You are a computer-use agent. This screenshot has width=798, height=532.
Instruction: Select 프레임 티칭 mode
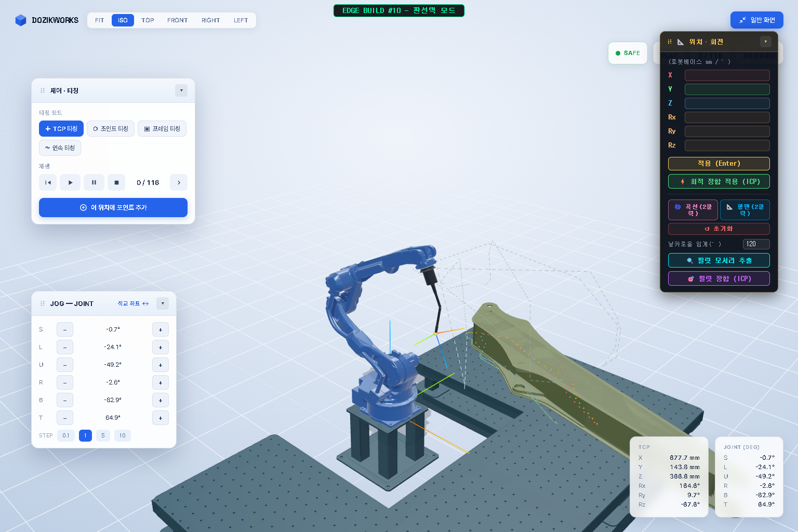tap(162, 129)
